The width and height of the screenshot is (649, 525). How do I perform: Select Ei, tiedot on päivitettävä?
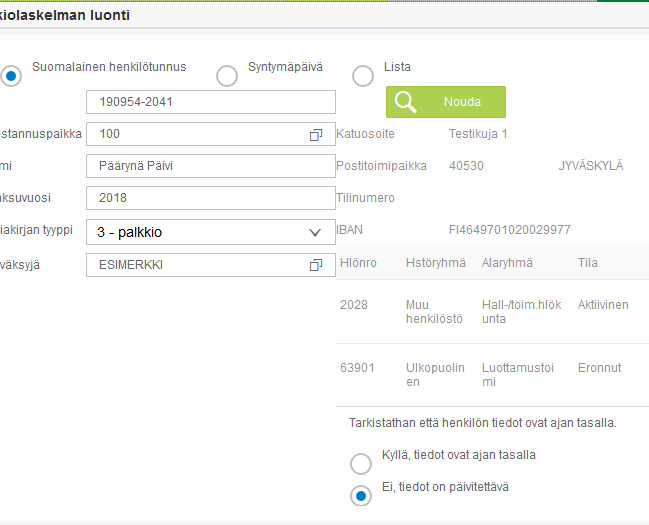pyautogui.click(x=361, y=496)
